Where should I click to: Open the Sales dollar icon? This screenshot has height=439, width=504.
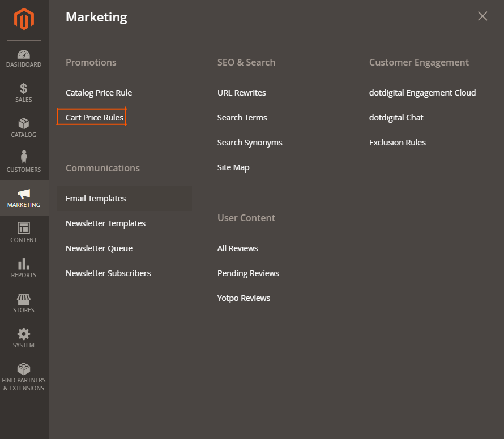[24, 89]
